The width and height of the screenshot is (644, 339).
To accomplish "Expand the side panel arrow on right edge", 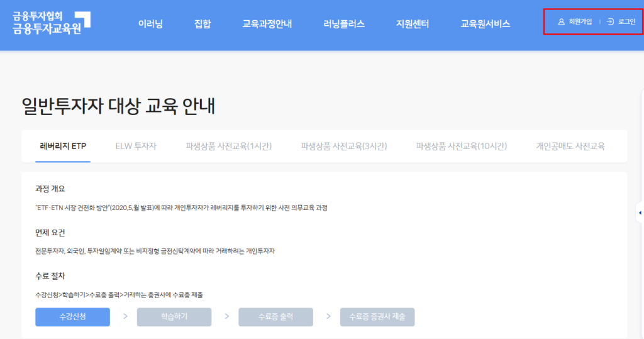I will tap(640, 213).
